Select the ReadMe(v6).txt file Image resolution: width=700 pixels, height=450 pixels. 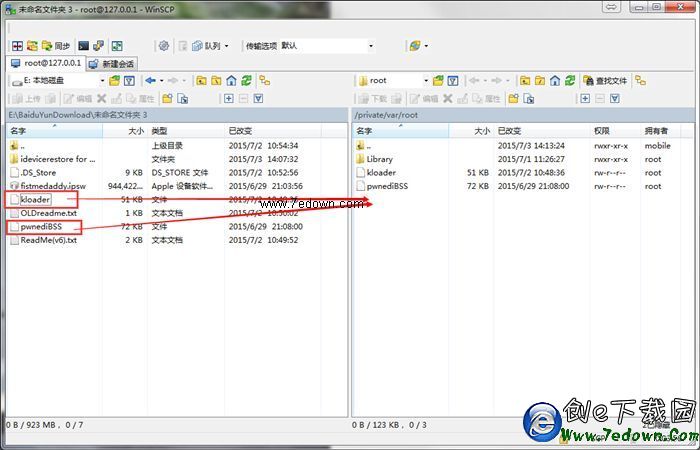[43, 240]
